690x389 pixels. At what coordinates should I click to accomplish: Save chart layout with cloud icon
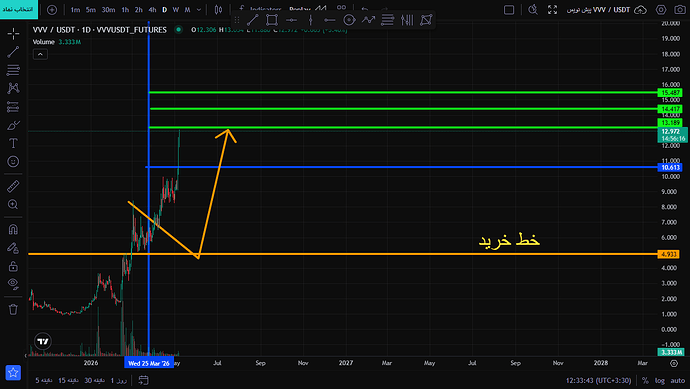tap(640, 10)
